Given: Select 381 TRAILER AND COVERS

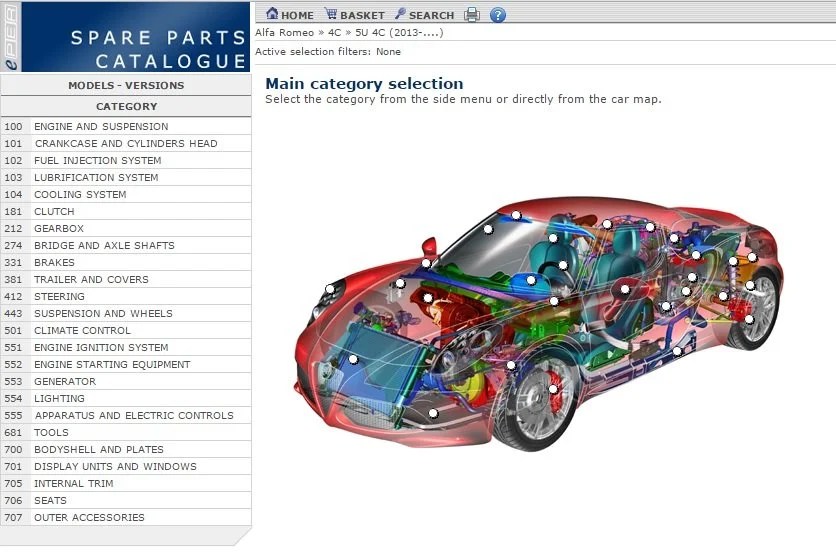Looking at the screenshot, I should [126, 280].
